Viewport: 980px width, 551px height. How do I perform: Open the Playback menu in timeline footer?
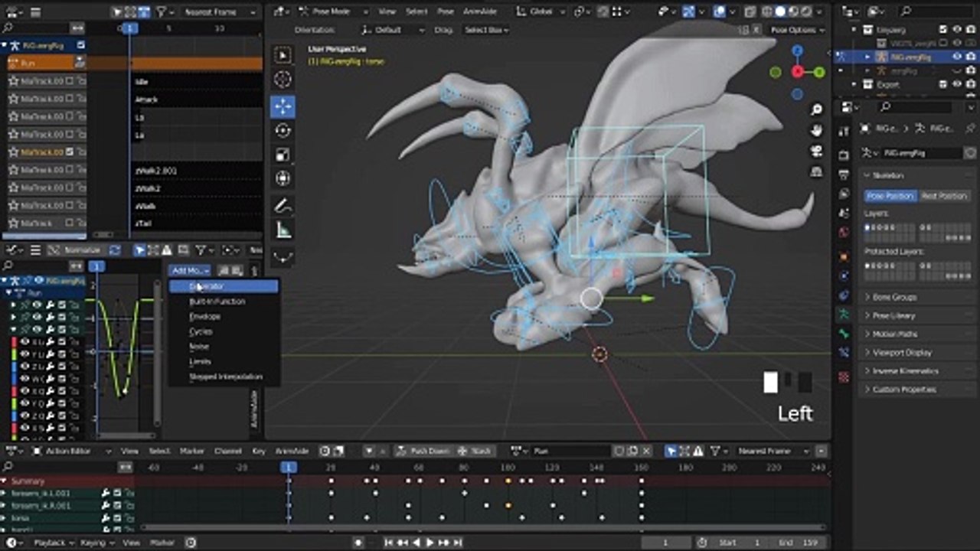[x=54, y=543]
